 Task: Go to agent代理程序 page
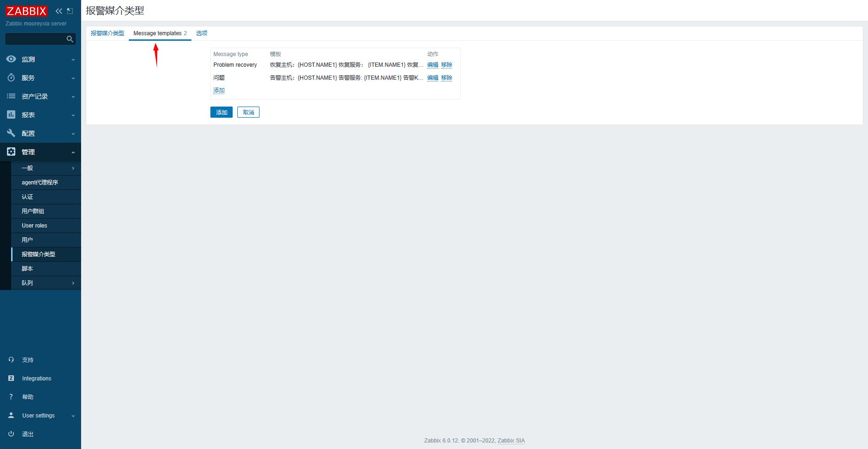(46, 183)
